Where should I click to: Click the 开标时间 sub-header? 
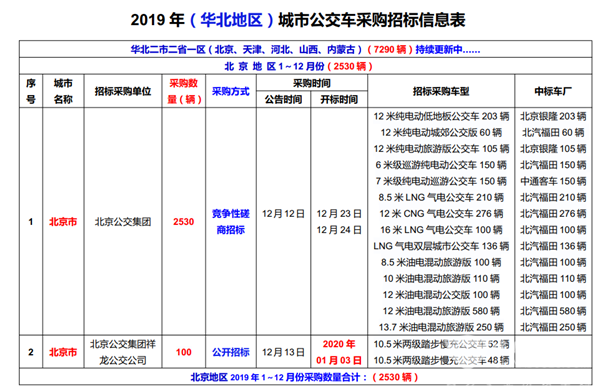coord(339,100)
